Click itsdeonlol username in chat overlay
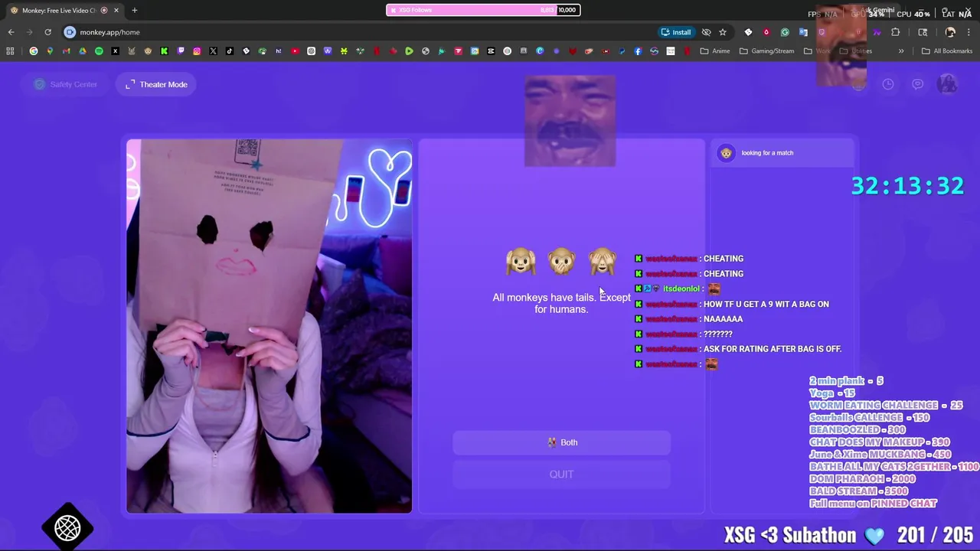 pyautogui.click(x=681, y=289)
